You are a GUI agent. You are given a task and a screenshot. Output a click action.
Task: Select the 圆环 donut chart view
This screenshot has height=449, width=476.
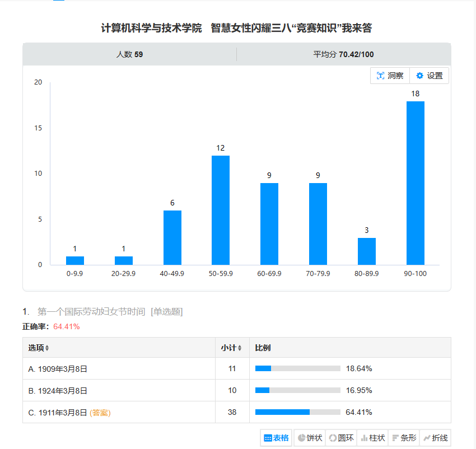tap(341, 438)
